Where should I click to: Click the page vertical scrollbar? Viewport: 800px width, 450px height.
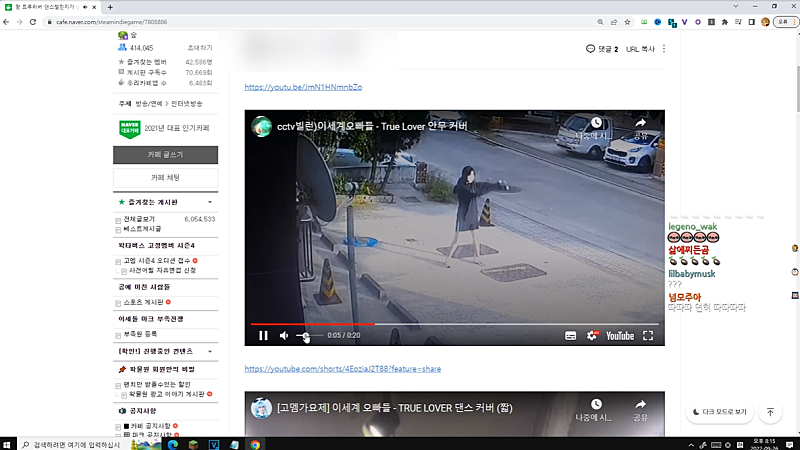tap(797, 89)
